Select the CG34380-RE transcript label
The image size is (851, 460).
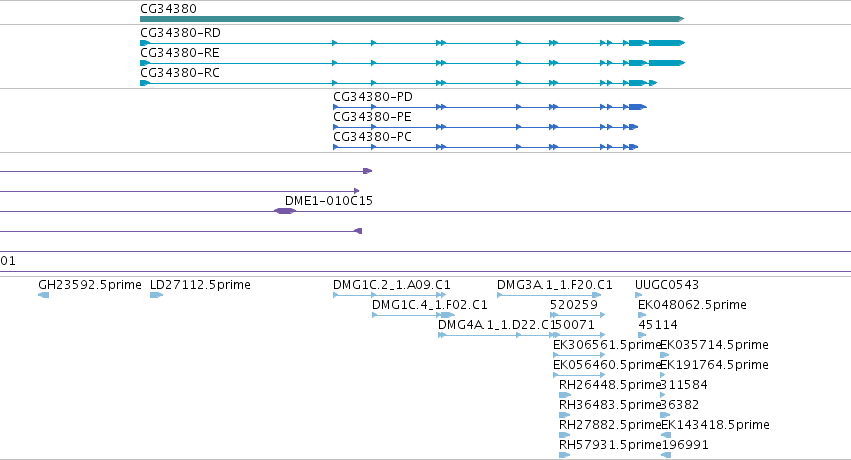(180, 53)
